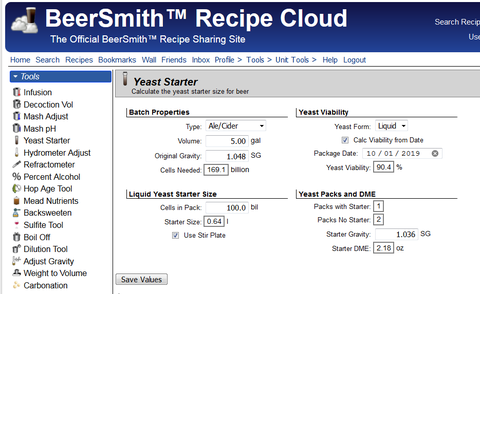Open the Carbonation tool link
Image resolution: width=480 pixels, height=432 pixels.
(46, 285)
